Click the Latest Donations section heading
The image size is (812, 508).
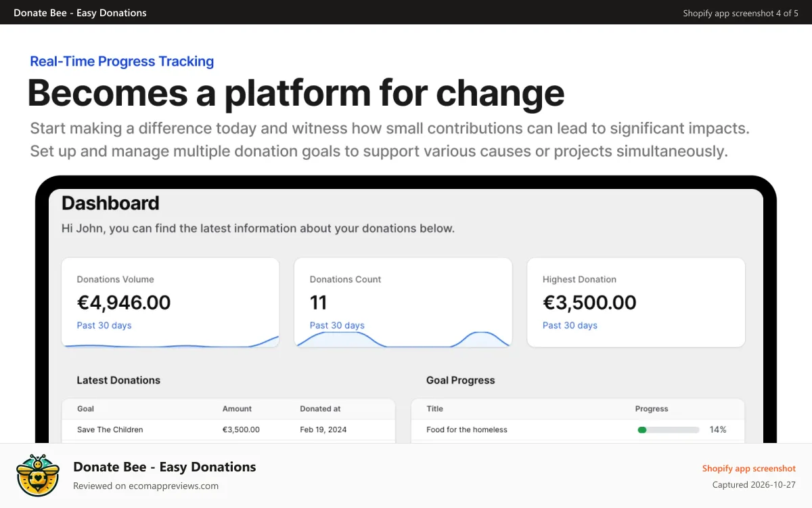click(x=118, y=380)
